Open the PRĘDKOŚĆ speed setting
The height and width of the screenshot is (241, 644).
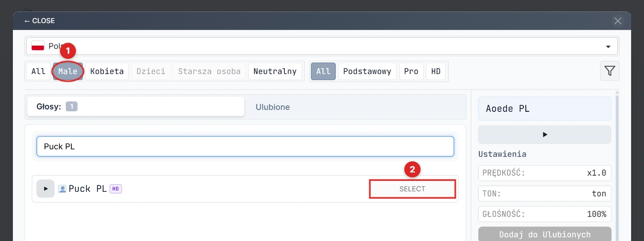coord(545,173)
